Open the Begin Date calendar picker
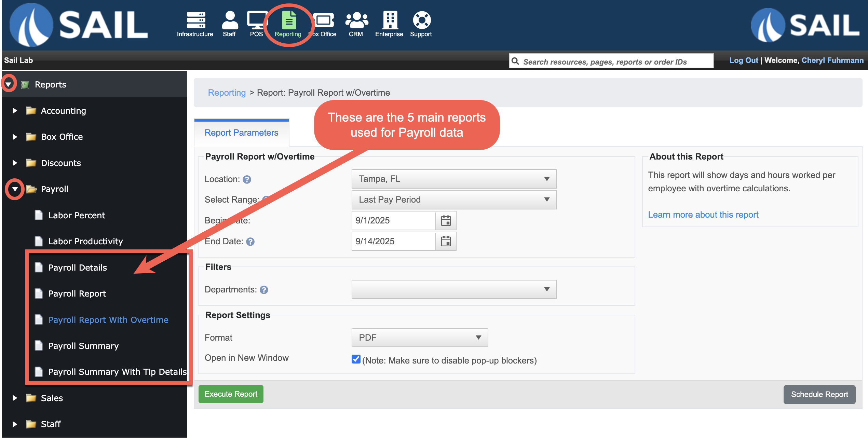This screenshot has height=438, width=868. tap(446, 221)
